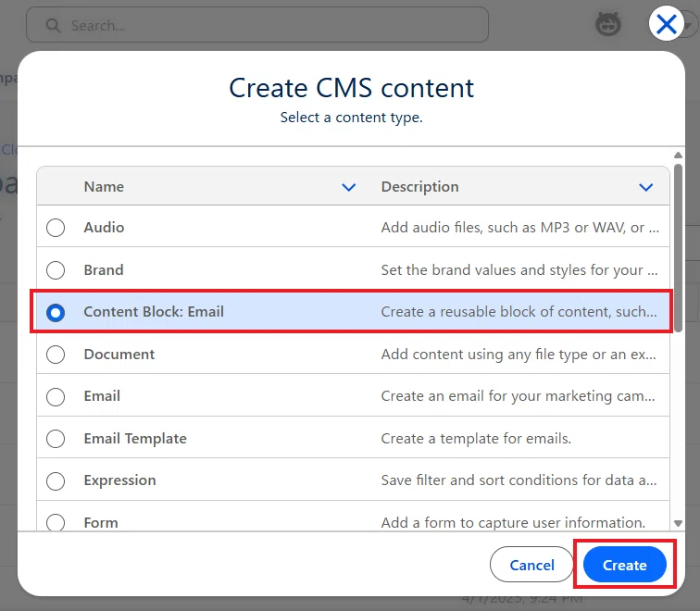Image resolution: width=700 pixels, height=611 pixels.
Task: Click the Name column header text
Action: coord(104,187)
